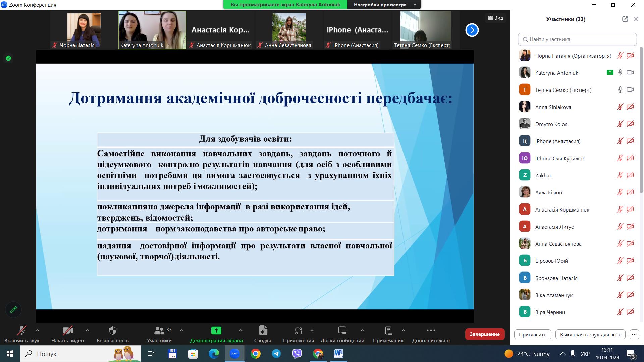Screen dimensions: 644x362
Task: Click the green pencil annotation icon
Action: pos(13,309)
